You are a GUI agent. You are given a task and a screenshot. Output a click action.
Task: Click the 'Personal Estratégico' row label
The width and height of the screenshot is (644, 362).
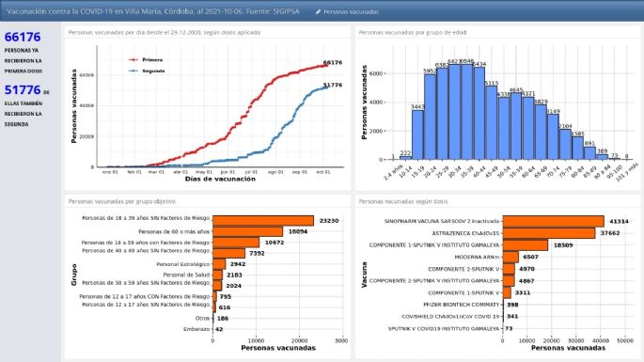(x=183, y=264)
